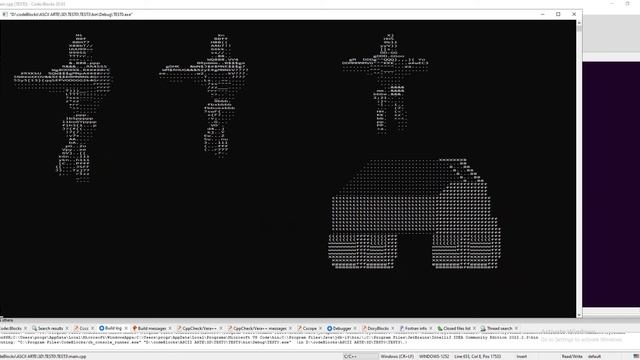Maximize the TEST3.exe console window

click(x=558, y=14)
